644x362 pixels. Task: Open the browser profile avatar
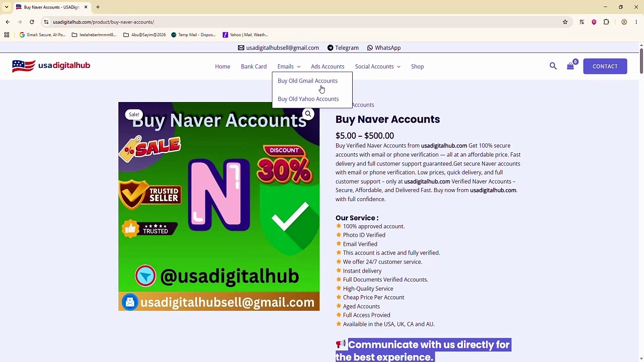pos(624,22)
